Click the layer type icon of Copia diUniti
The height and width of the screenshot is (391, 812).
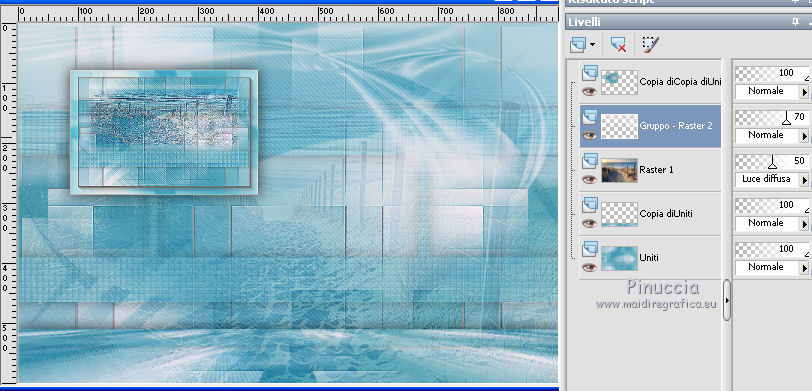589,206
